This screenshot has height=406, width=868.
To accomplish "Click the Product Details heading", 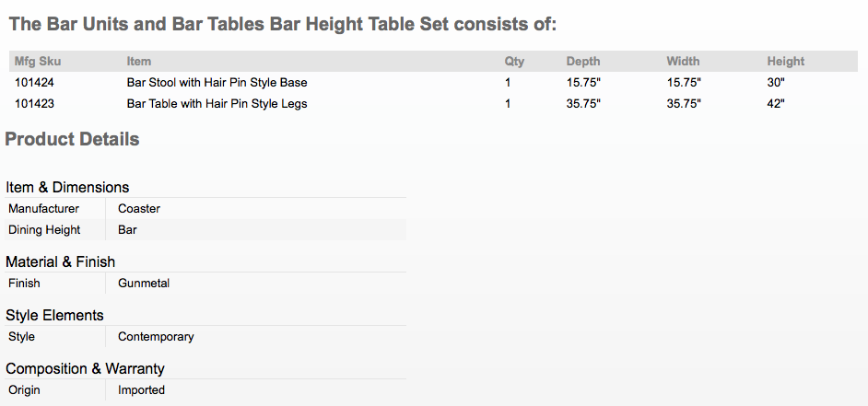I will (72, 139).
